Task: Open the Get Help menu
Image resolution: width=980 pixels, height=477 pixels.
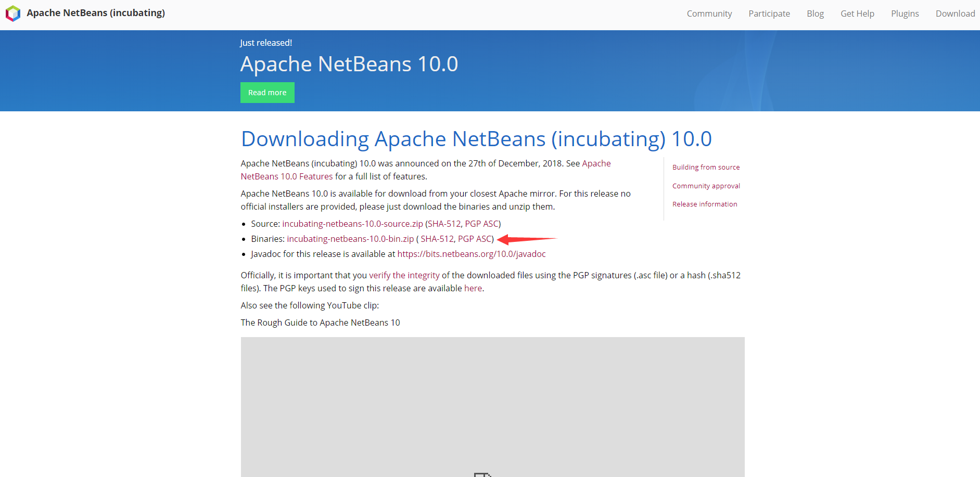Action: coord(857,14)
